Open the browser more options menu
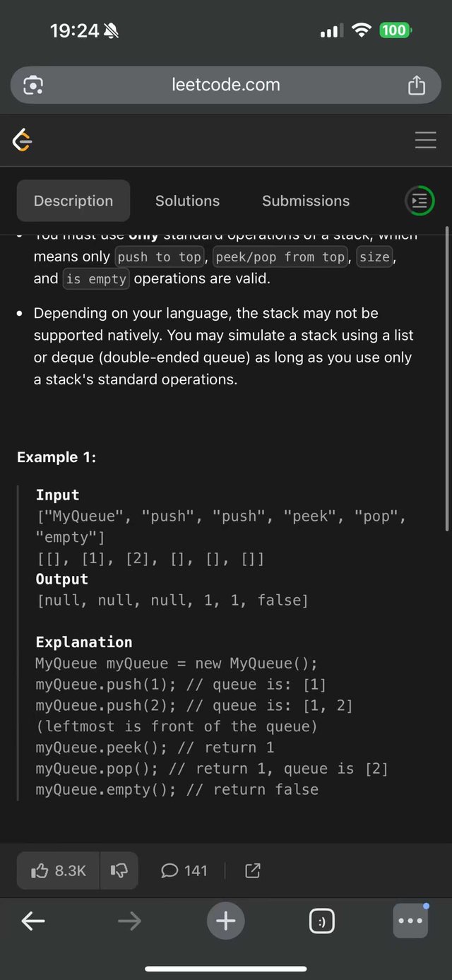 [410, 921]
